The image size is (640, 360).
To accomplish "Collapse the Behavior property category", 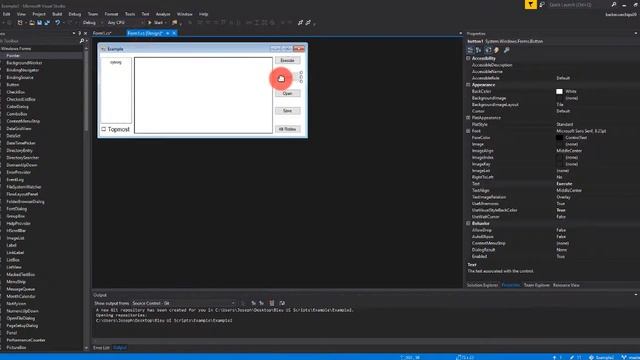I will tap(468, 224).
